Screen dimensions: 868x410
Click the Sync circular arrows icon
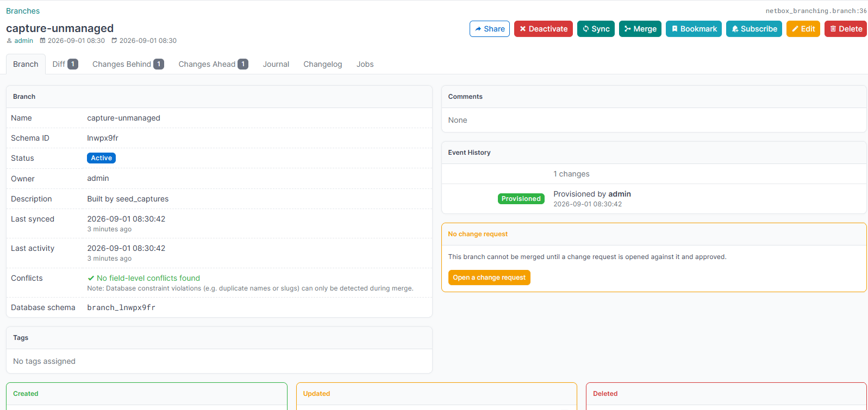(586, 29)
